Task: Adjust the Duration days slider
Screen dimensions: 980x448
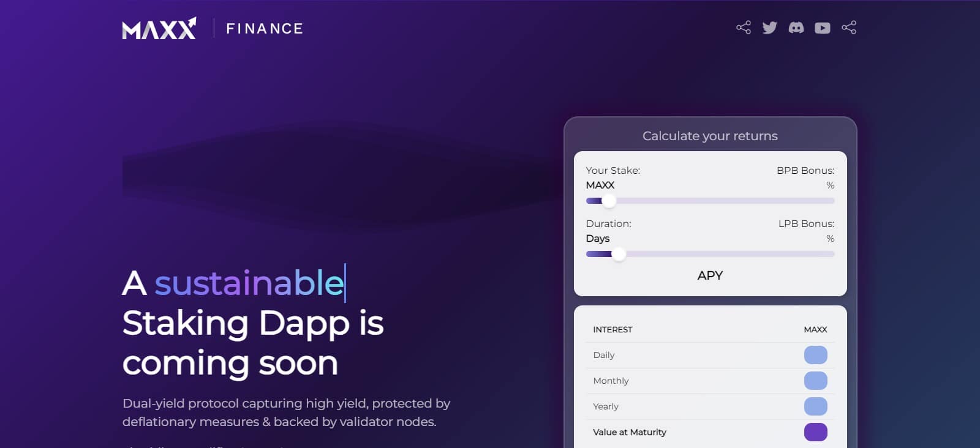Action: 710,254
